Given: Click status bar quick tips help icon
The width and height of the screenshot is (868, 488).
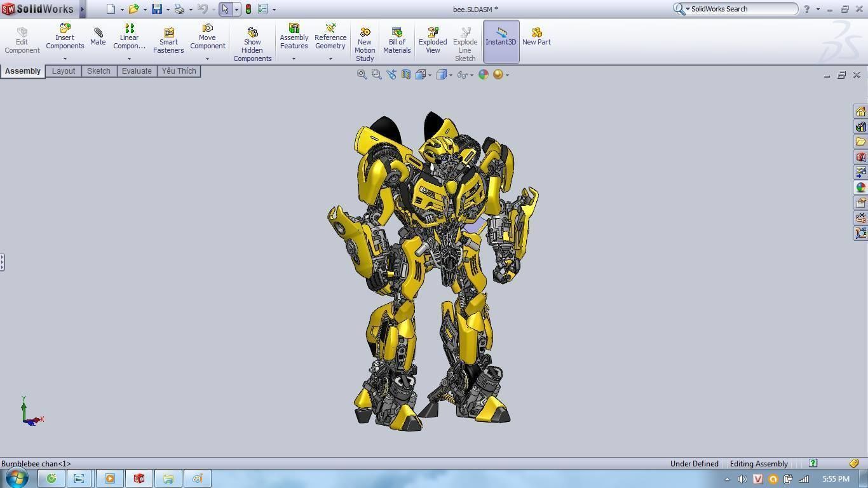Looking at the screenshot, I should point(813,463).
